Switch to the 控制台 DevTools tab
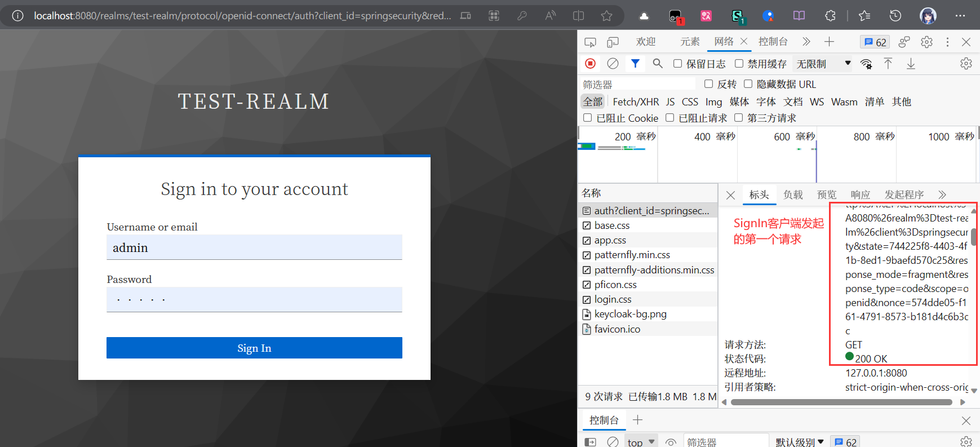The image size is (980, 447). pos(773,42)
